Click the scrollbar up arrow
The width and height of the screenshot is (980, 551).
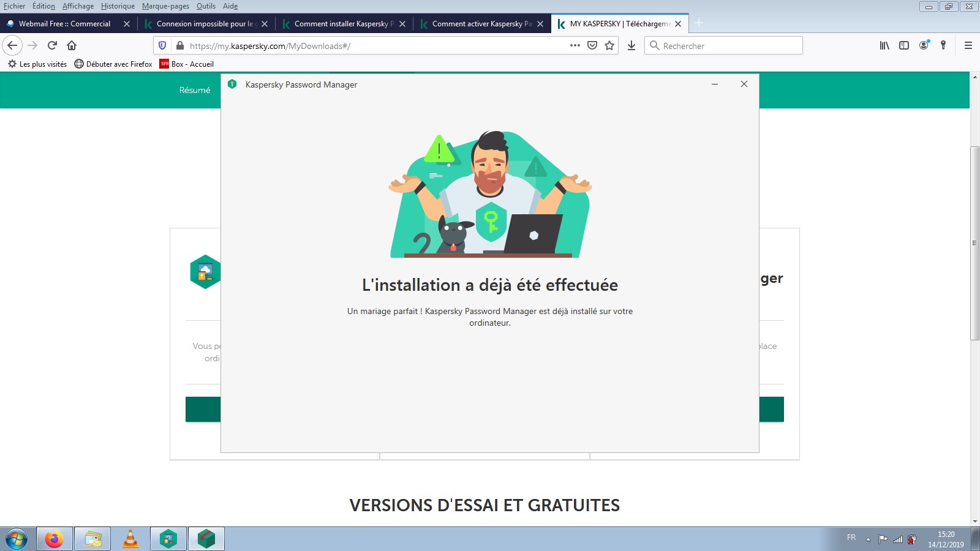974,77
